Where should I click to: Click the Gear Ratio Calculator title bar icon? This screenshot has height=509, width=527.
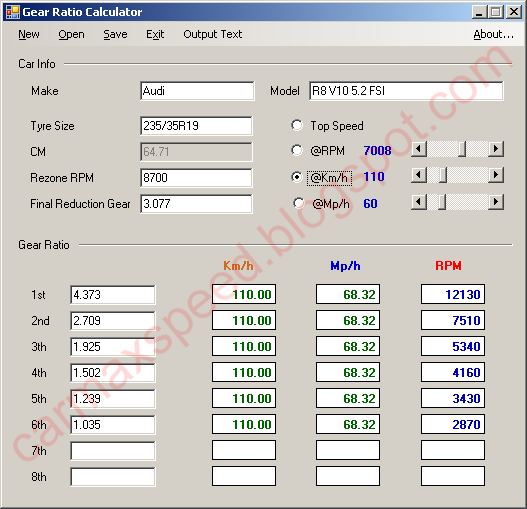(x=13, y=12)
